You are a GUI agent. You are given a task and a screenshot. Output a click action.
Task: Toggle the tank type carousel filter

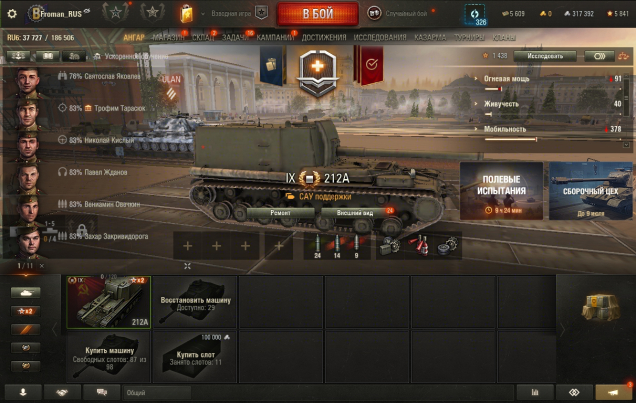click(x=26, y=293)
